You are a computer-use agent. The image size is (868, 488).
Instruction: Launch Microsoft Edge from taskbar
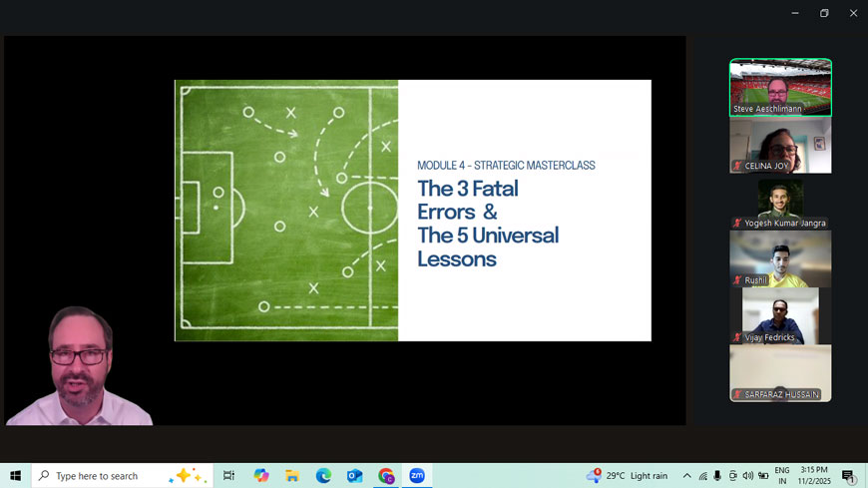(323, 476)
